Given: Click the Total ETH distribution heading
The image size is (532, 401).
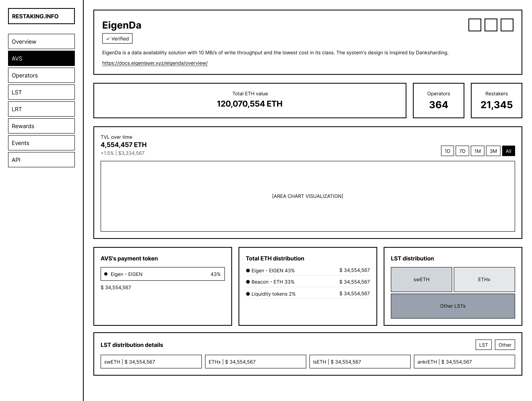Looking at the screenshot, I should click(x=275, y=258).
